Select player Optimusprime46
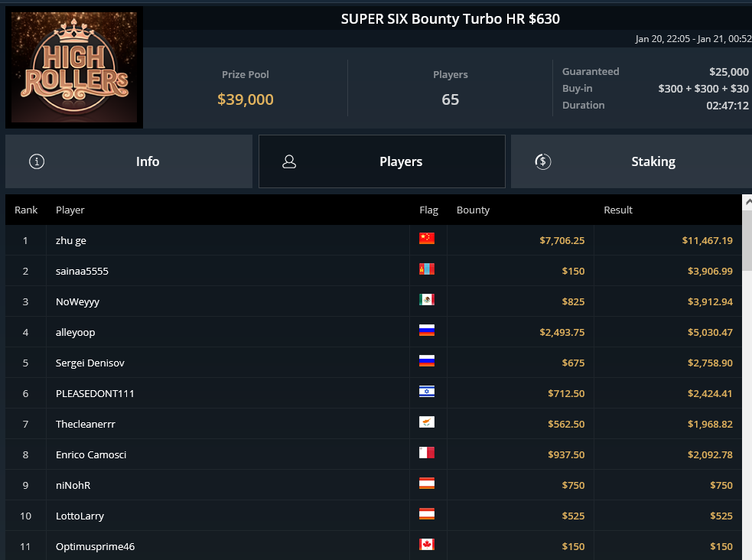The image size is (752, 560). (x=95, y=547)
